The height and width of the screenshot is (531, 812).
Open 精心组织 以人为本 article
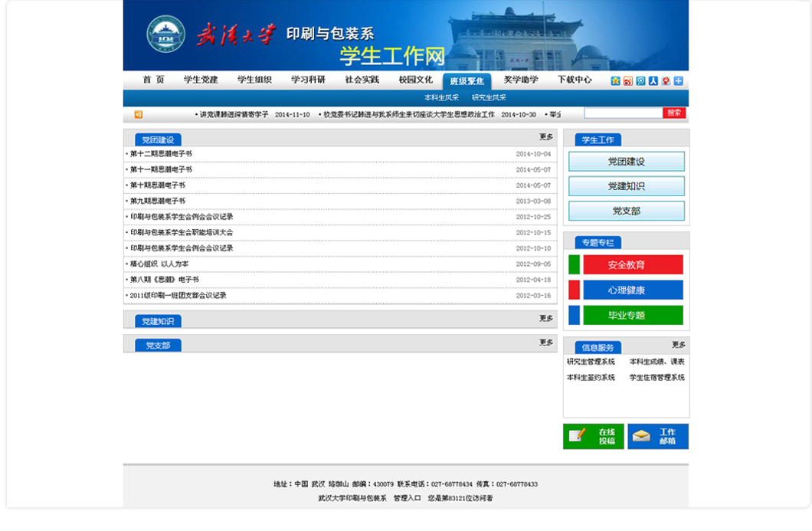point(159,264)
